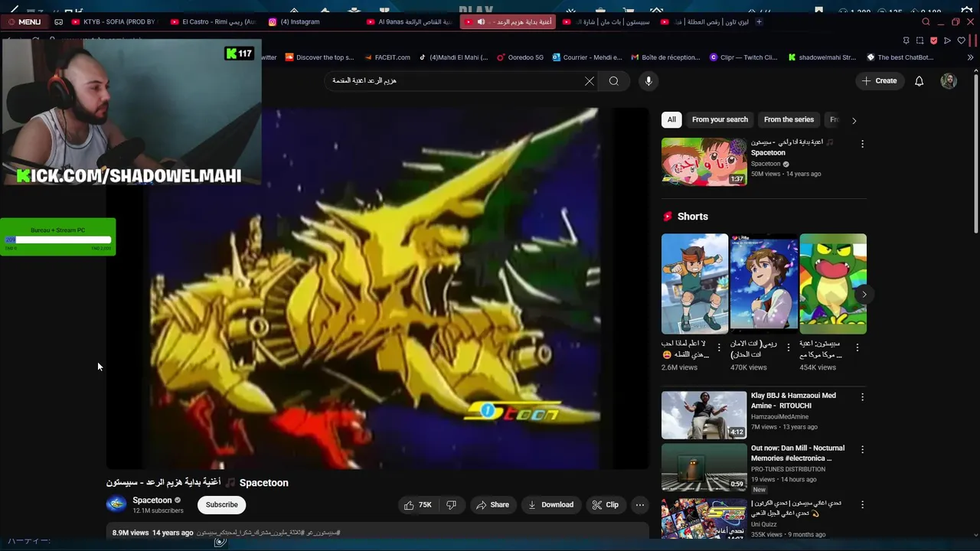This screenshot has height=551, width=980.
Task: Select the All filter chip
Action: 671,119
